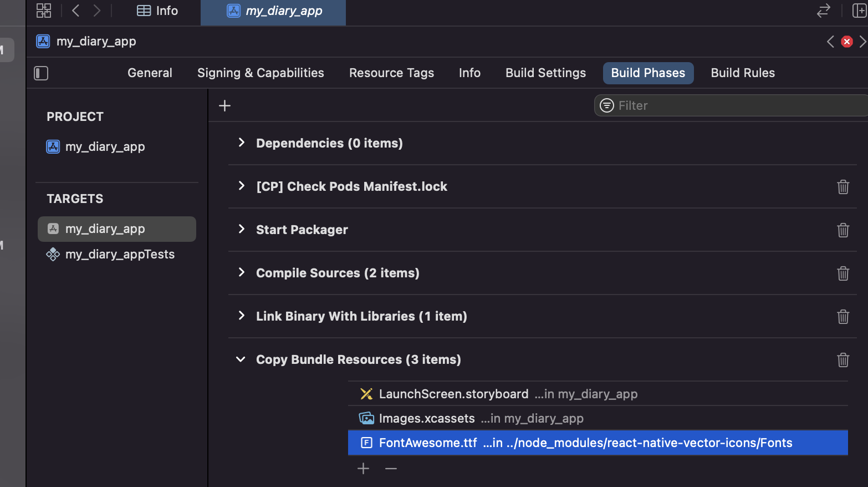Go forward in editor history
The width and height of the screenshot is (868, 487).
[x=97, y=11]
